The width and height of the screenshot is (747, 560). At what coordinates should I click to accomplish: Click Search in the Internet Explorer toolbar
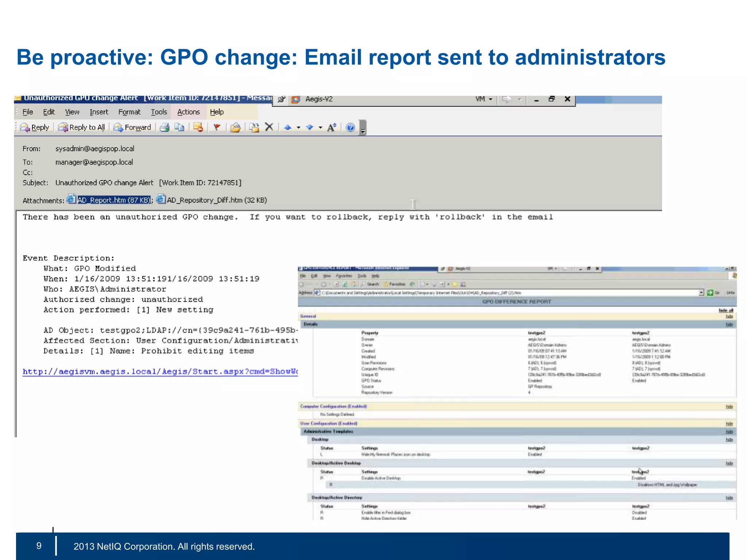click(x=370, y=284)
